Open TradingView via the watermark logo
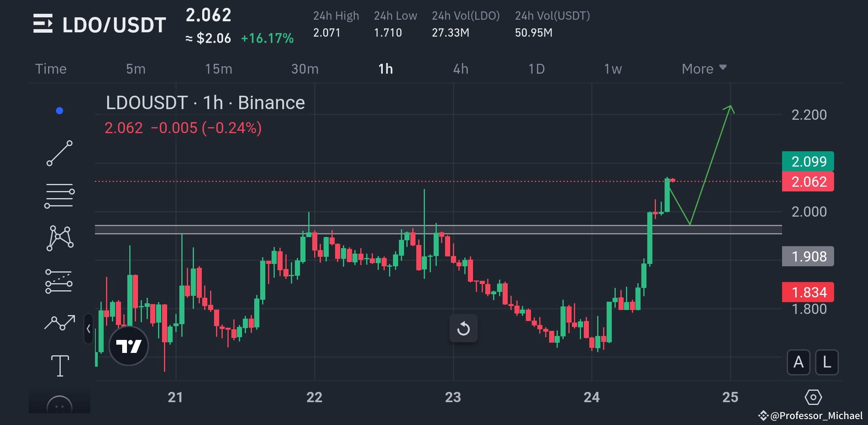This screenshot has height=425, width=868. coord(128,346)
